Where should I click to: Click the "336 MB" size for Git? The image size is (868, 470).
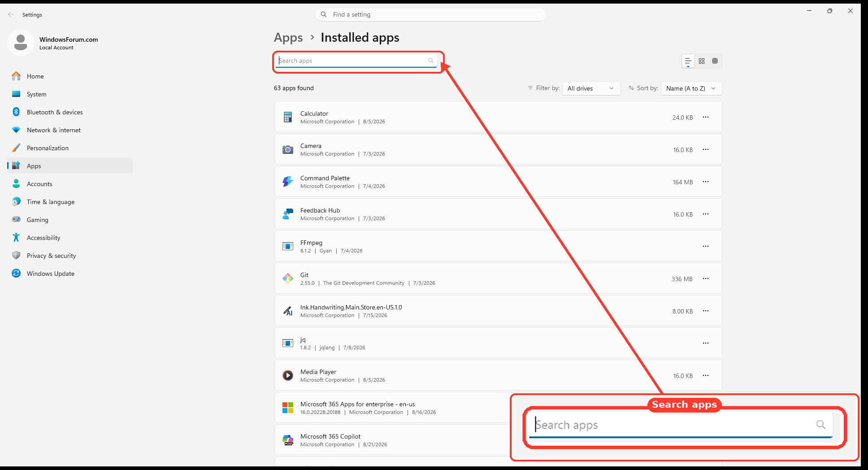click(x=682, y=279)
